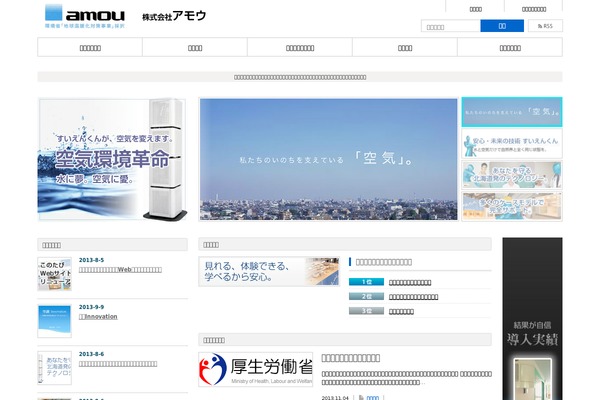Open the second main navigation menu item
Image resolution: width=600 pixels, height=400 pixels.
(x=195, y=47)
